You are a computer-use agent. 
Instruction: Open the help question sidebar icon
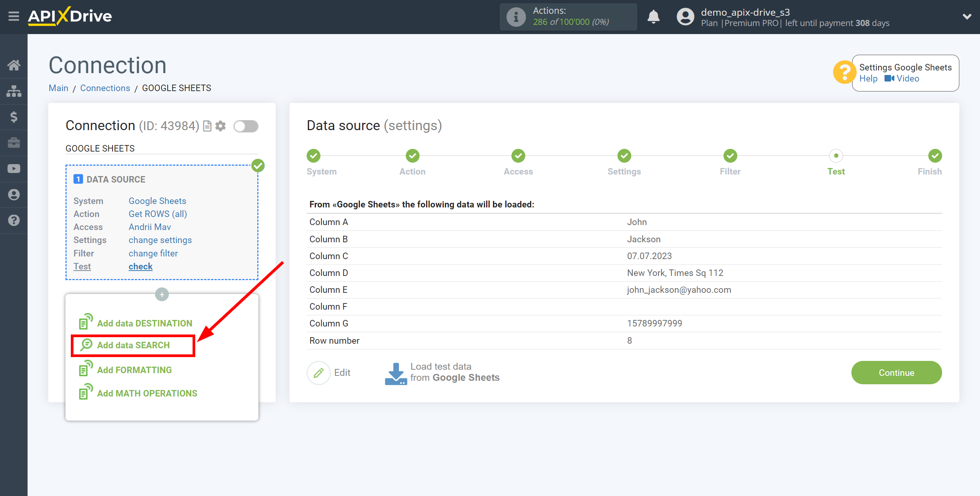coord(14,220)
